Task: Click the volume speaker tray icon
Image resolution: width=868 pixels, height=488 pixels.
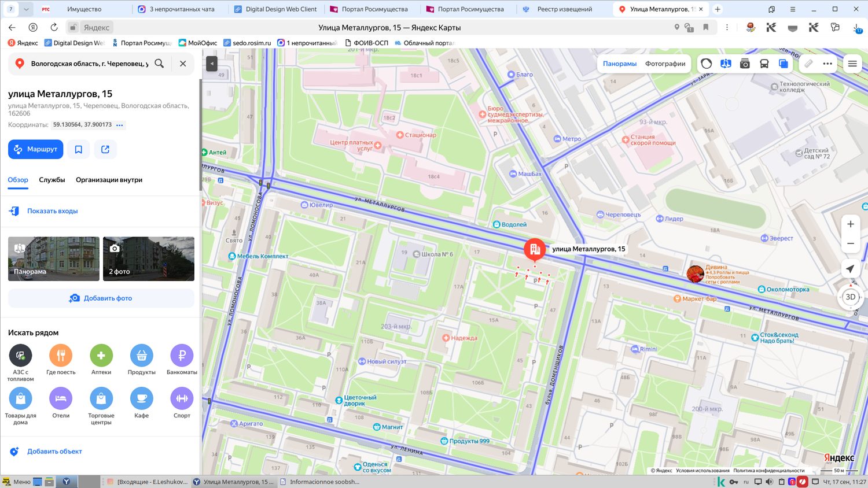Action: [769, 482]
